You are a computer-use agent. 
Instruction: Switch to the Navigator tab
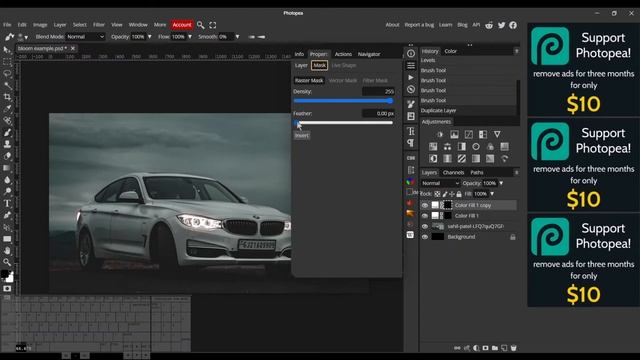(x=369, y=54)
